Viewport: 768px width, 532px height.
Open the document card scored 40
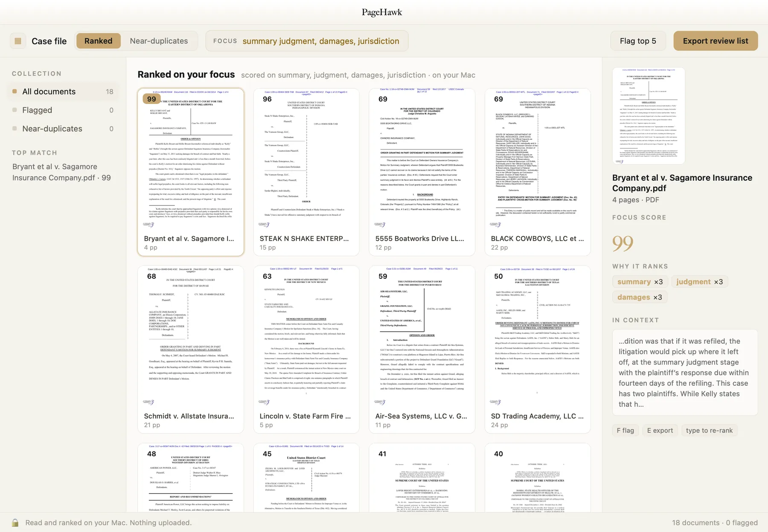pyautogui.click(x=538, y=477)
